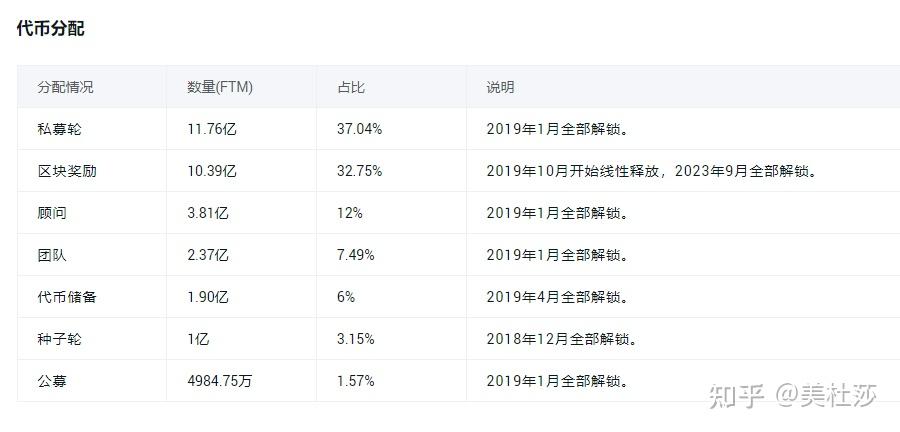The width and height of the screenshot is (900, 432).
Task: Click the 知乎 @美杜莎 watermark
Action: click(792, 397)
